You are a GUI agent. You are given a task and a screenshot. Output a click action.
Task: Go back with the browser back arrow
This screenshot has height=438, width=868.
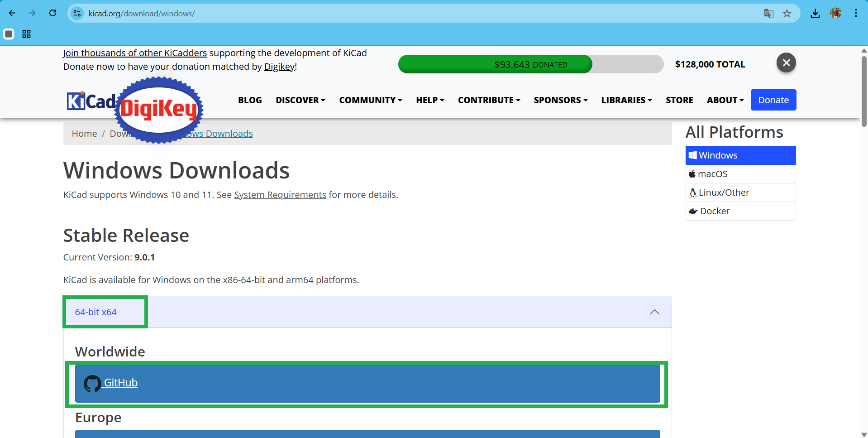tap(12, 13)
